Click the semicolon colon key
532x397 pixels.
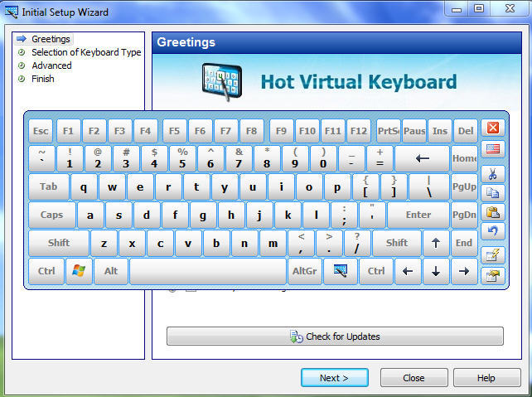click(x=344, y=215)
